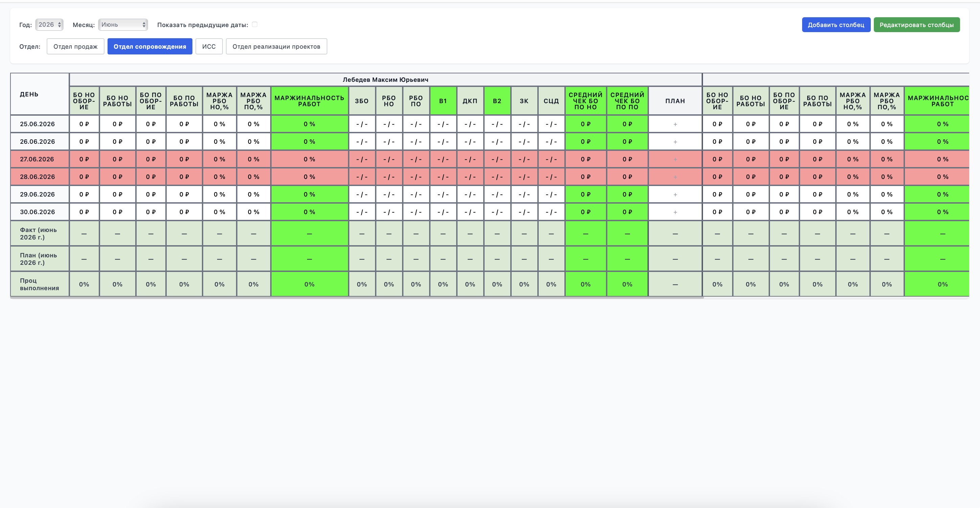Click the Добавить столбец button
The height and width of the screenshot is (508, 980).
pos(836,25)
